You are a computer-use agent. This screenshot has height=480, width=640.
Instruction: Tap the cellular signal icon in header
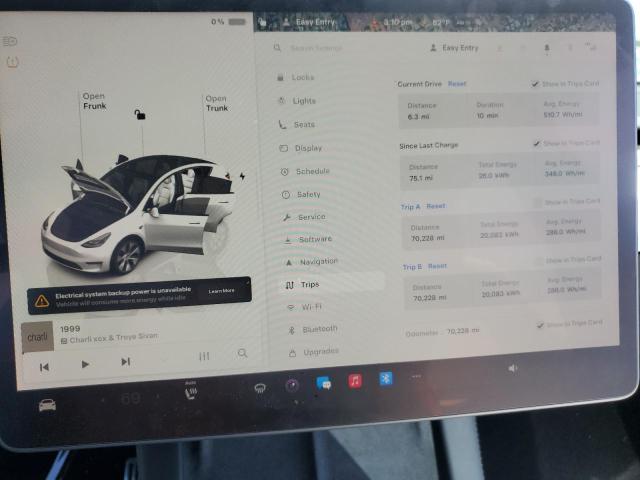click(x=591, y=46)
